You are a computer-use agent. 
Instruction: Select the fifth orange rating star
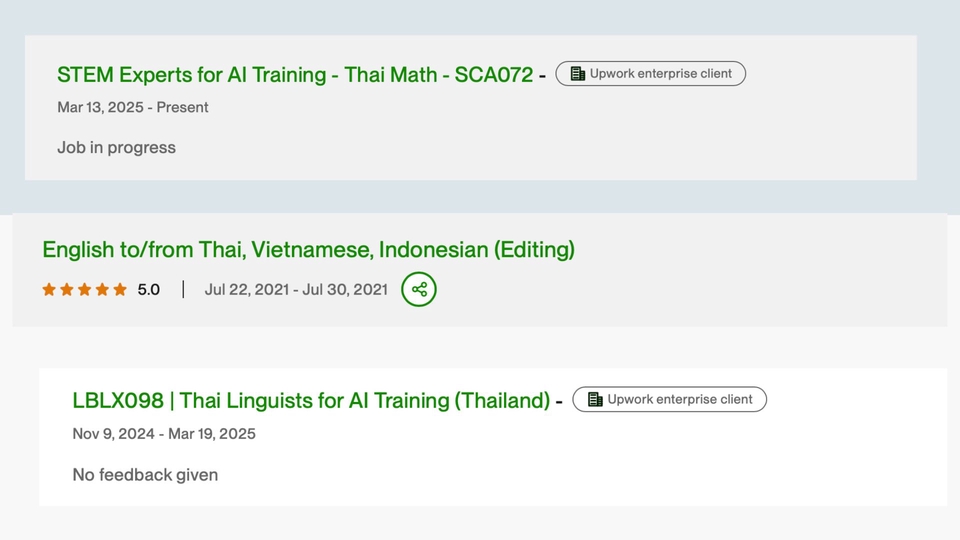click(x=120, y=290)
